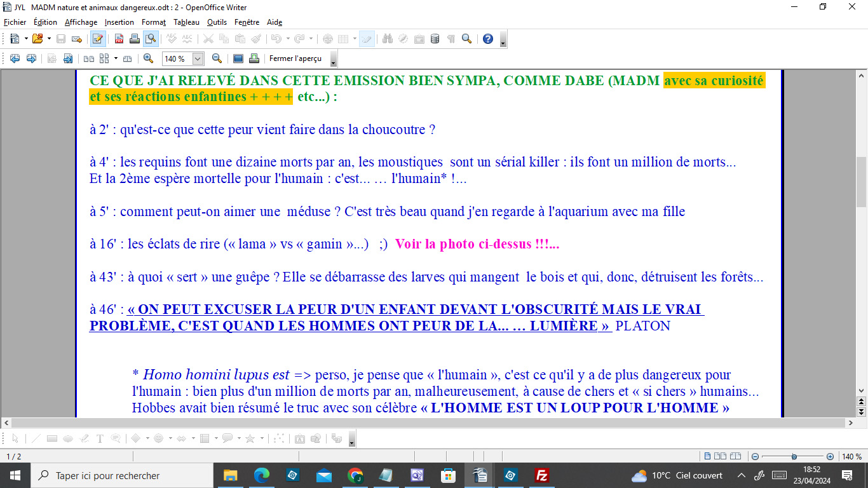
Task: Move the status bar zoom slider handle
Action: point(794,456)
